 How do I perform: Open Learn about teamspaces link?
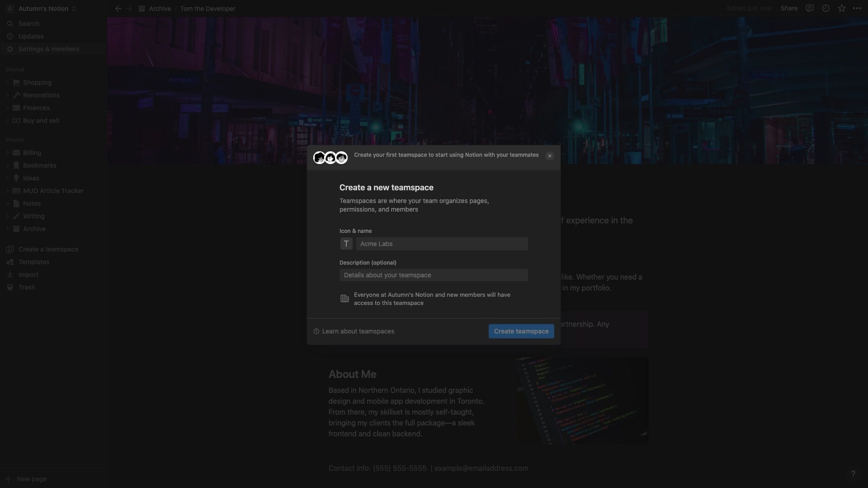[354, 331]
